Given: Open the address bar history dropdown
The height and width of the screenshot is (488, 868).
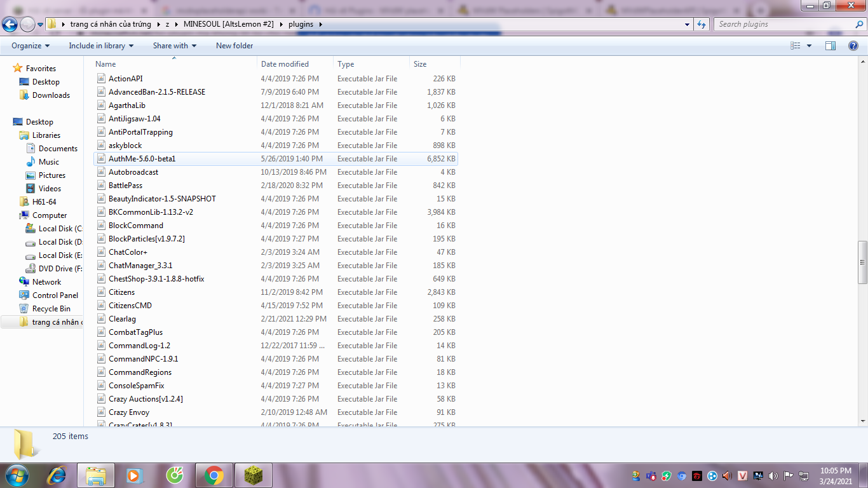Looking at the screenshot, I should [x=688, y=24].
